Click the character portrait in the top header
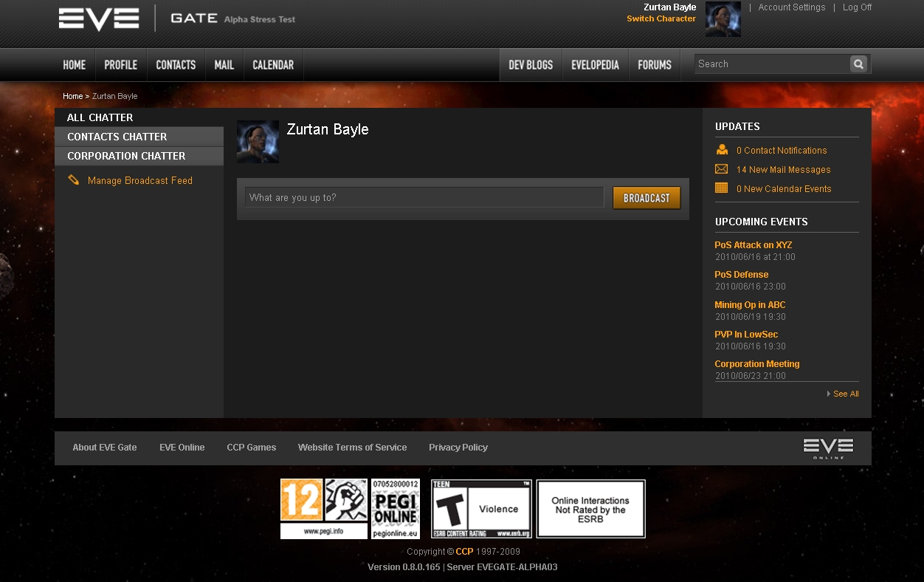 pos(723,19)
